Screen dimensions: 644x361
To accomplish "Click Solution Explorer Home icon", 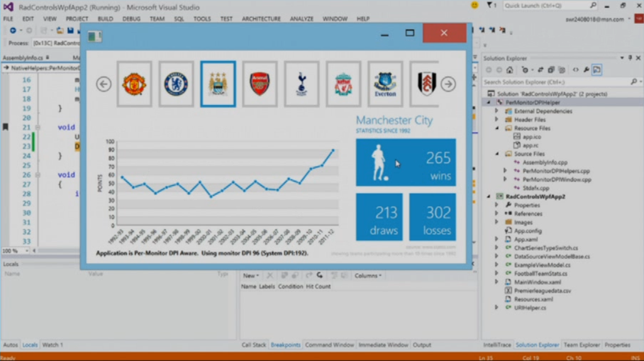I will coord(509,70).
